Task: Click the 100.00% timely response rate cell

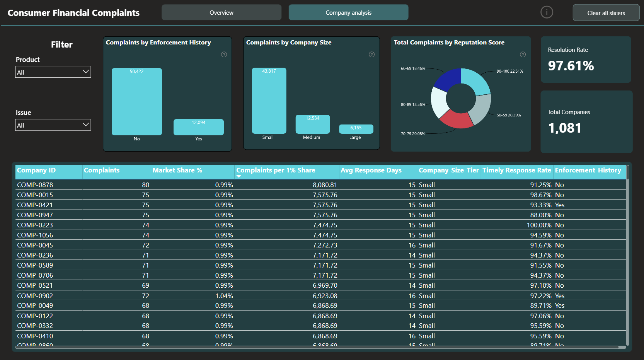Action: coord(539,225)
